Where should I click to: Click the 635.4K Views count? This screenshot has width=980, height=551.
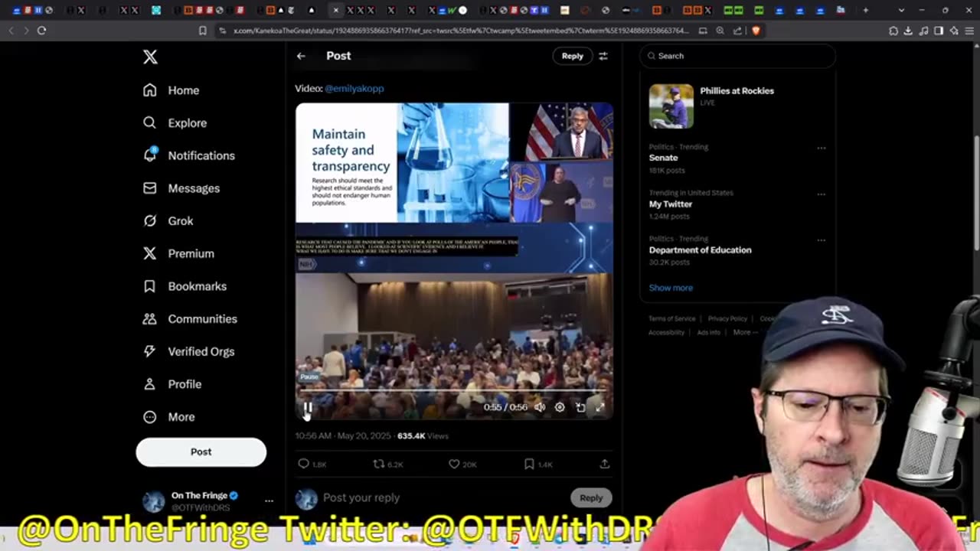(x=423, y=436)
